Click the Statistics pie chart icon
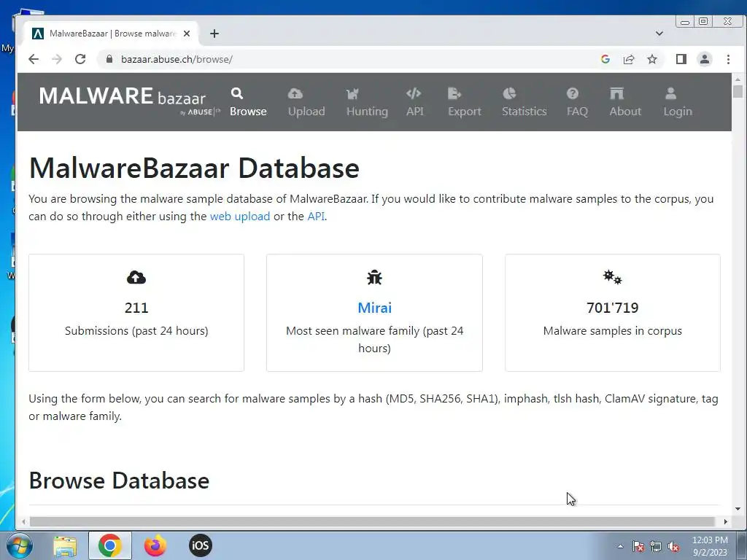 pos(509,93)
